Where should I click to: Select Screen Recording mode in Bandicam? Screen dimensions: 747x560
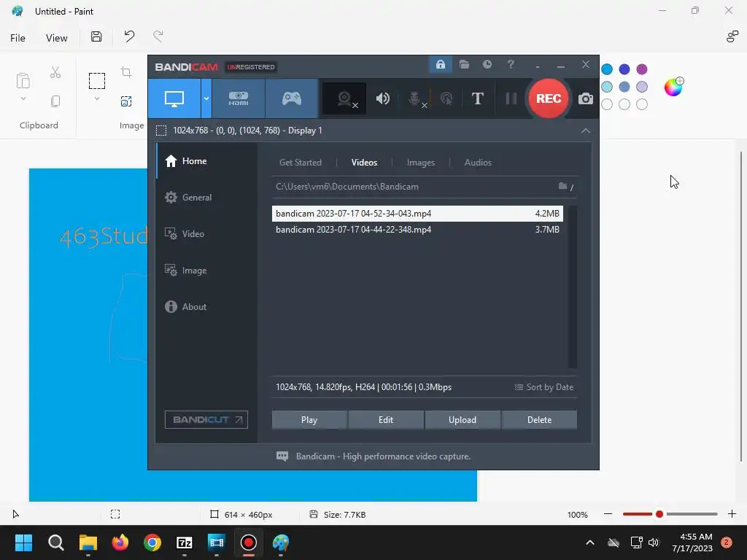click(x=174, y=98)
